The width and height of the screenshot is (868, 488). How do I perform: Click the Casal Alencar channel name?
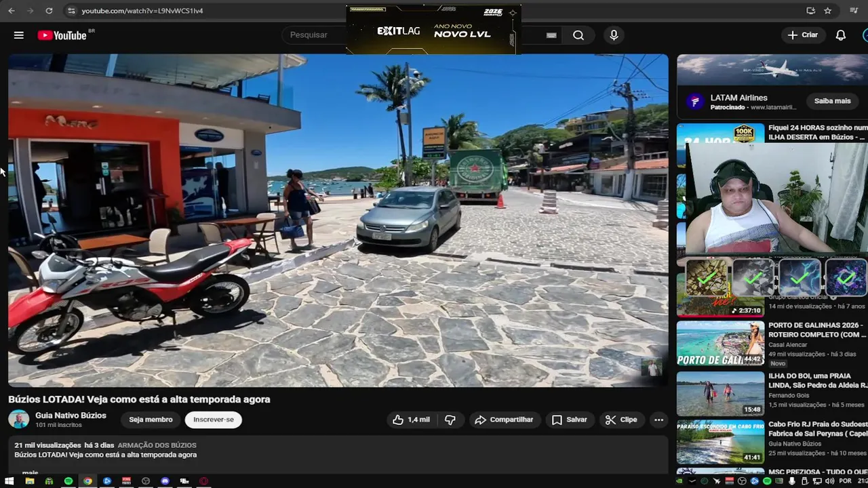coord(788,345)
